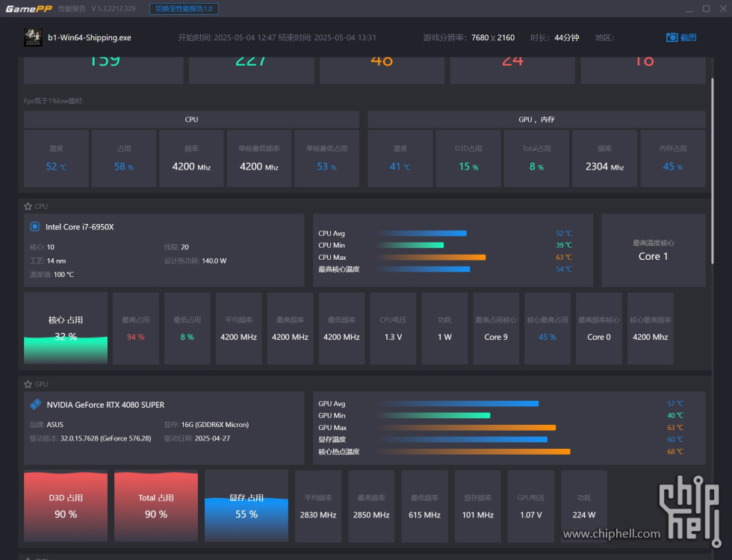
Task: Close the GamePP window
Action: pos(725,9)
